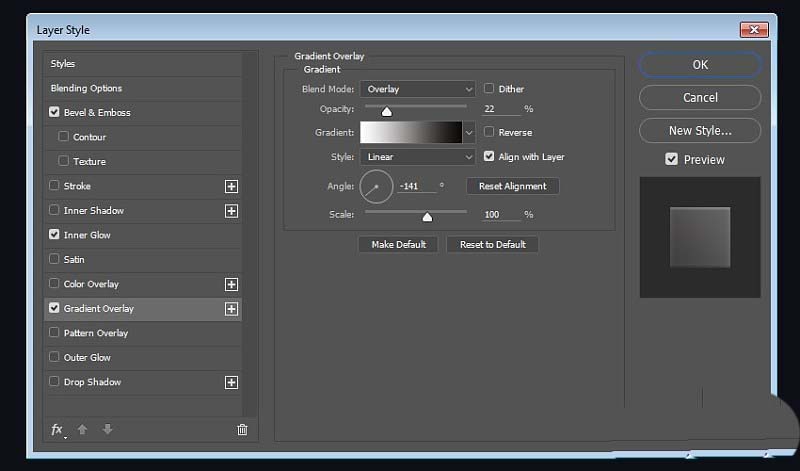The height and width of the screenshot is (471, 800).
Task: Select the Pattern Overlay effect row
Action: (142, 333)
